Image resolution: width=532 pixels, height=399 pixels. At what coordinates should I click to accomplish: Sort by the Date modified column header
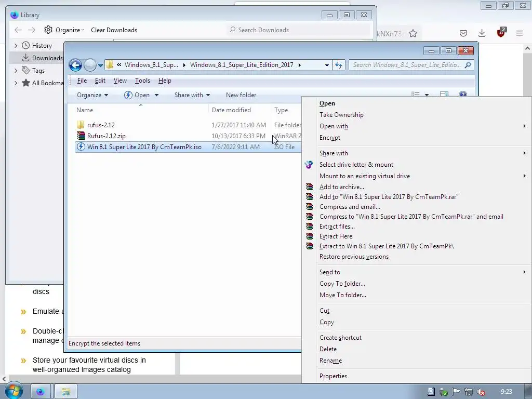pos(231,110)
